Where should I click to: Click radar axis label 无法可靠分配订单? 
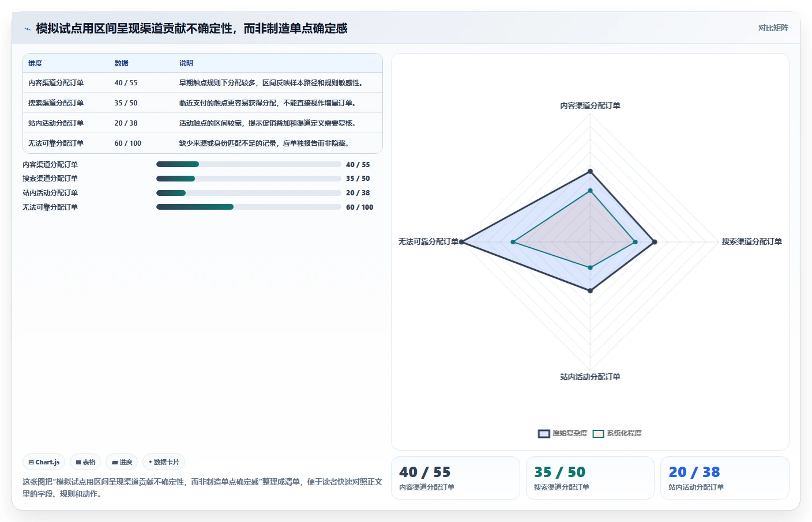click(428, 241)
